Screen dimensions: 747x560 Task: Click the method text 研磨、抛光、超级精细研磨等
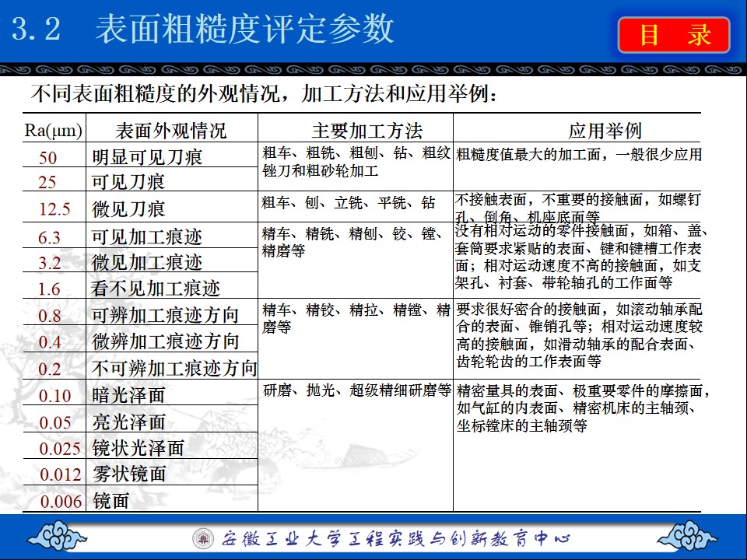pos(357,390)
